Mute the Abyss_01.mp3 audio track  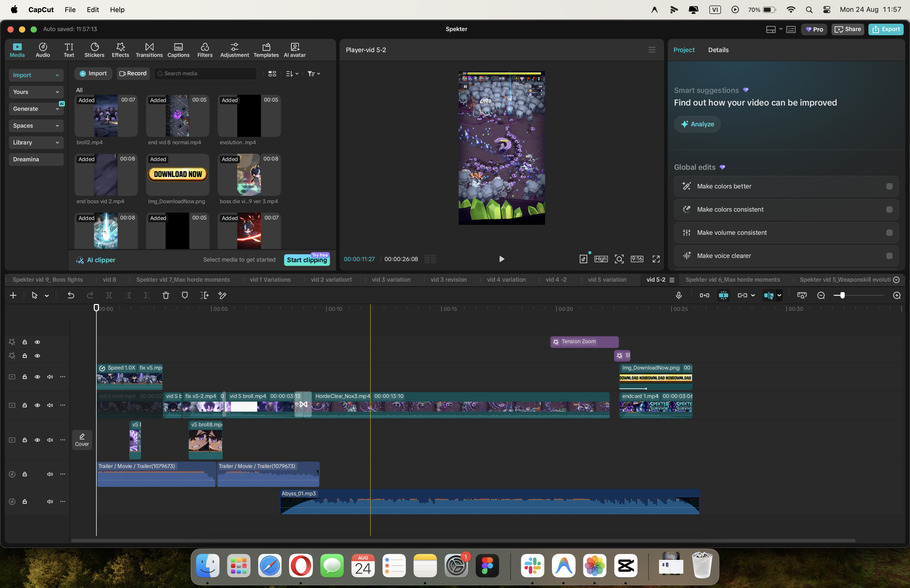click(x=50, y=502)
